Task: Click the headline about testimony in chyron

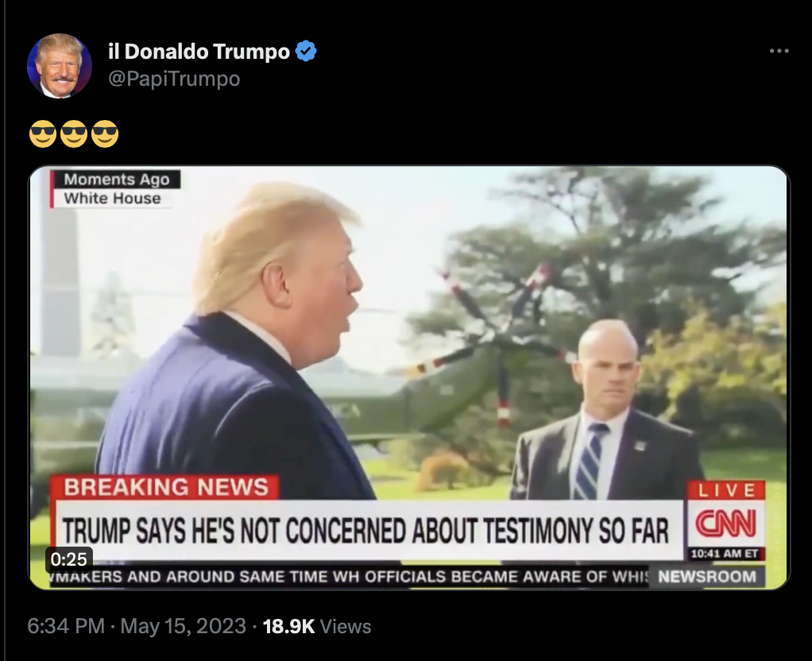Action: point(366,530)
